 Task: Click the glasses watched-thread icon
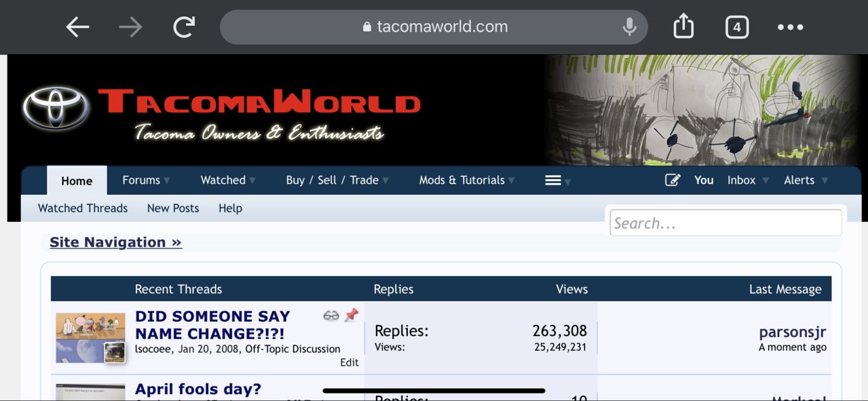(331, 316)
